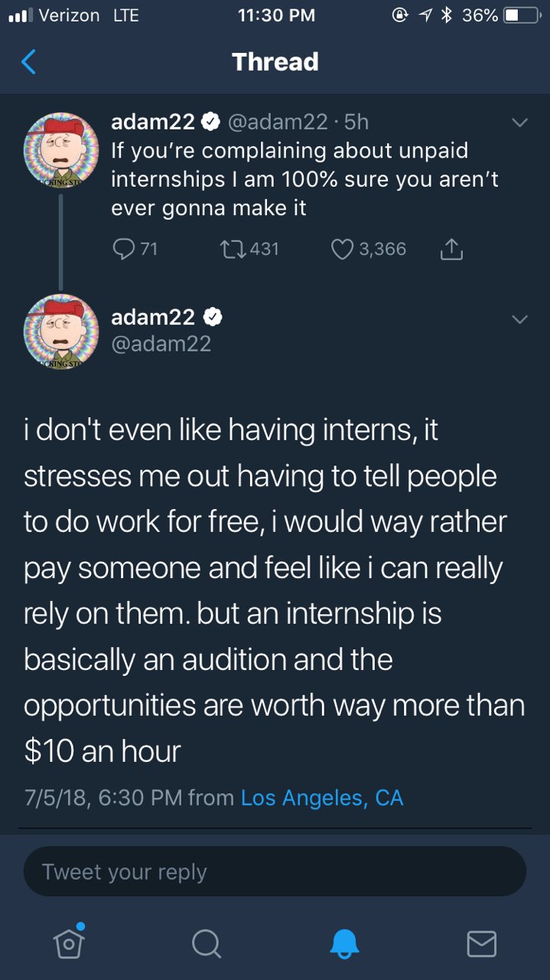550x980 pixels.
Task: Share the first tweet via share icon
Action: click(451, 249)
